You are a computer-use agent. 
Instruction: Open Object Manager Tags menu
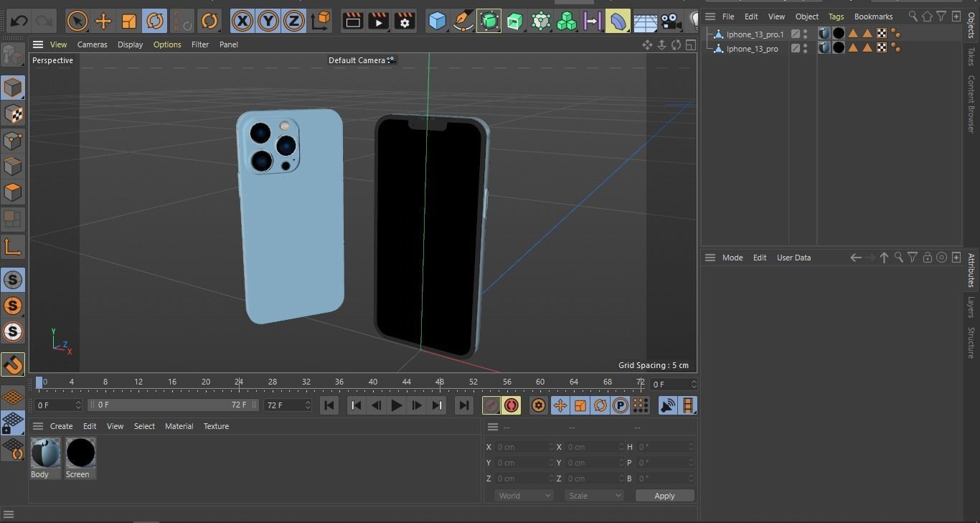[x=836, y=17]
